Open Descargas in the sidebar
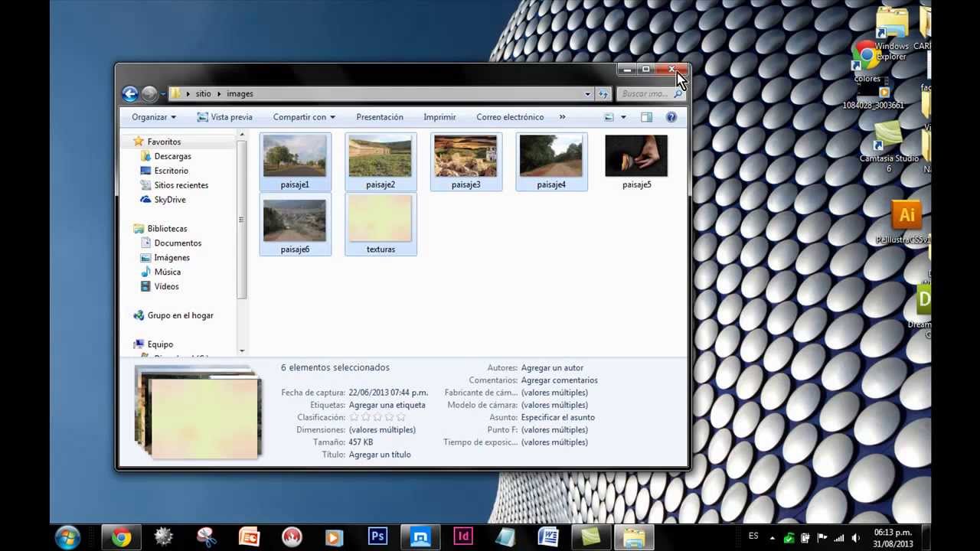Viewport: 980px width, 551px height. (x=172, y=156)
